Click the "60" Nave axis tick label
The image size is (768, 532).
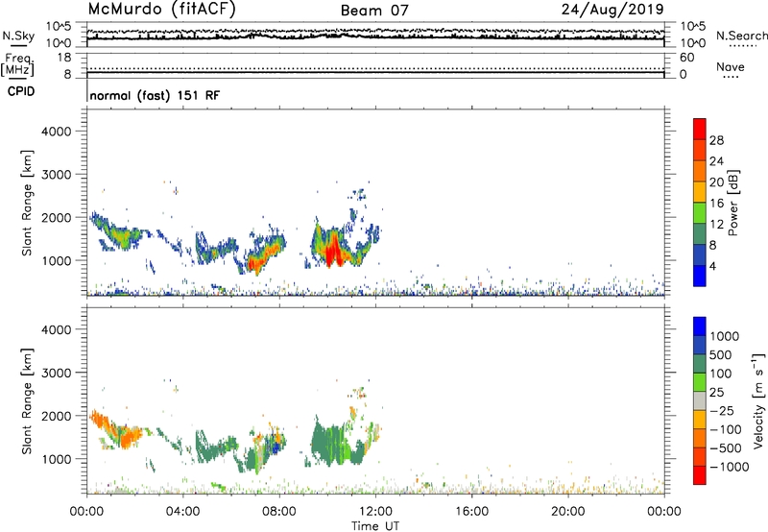click(x=687, y=58)
